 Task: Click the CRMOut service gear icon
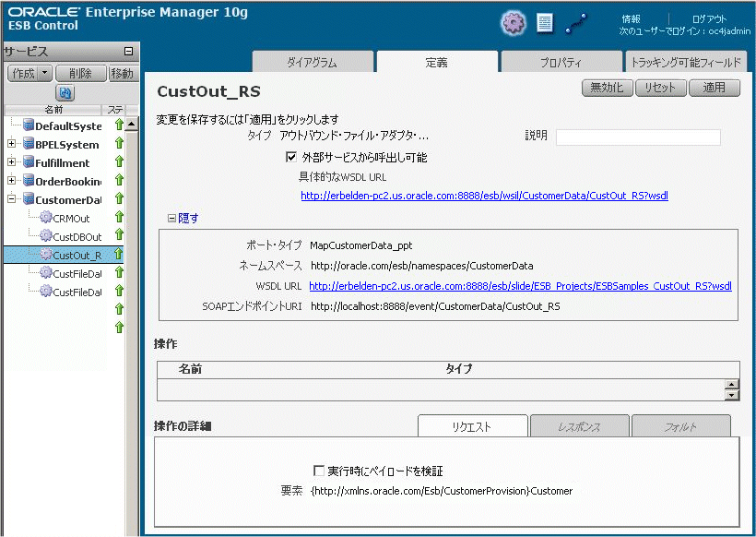pyautogui.click(x=46, y=217)
